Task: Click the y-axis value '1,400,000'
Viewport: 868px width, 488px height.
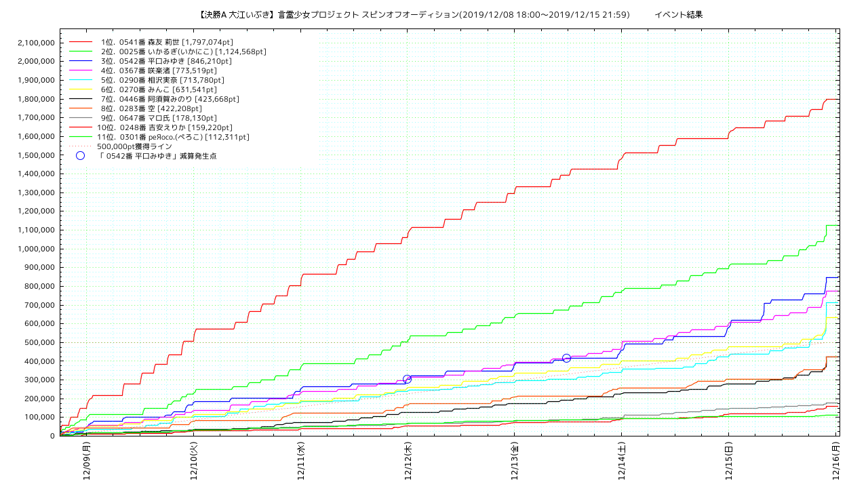Action: point(35,174)
